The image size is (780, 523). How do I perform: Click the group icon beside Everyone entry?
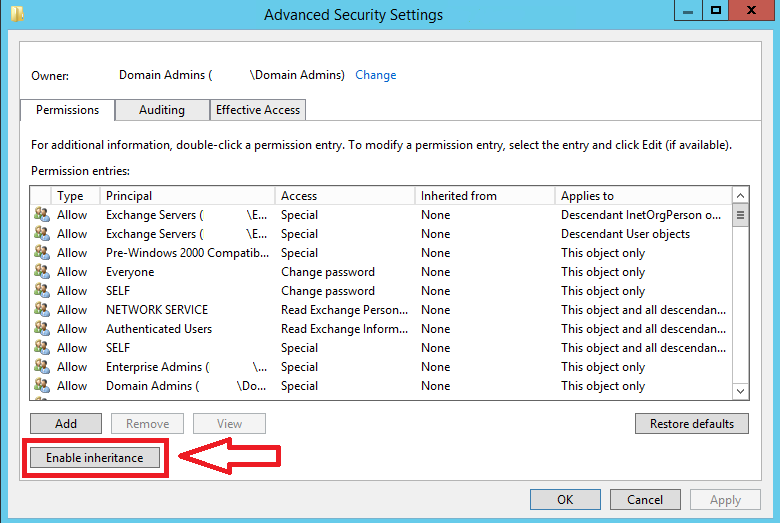tap(42, 271)
